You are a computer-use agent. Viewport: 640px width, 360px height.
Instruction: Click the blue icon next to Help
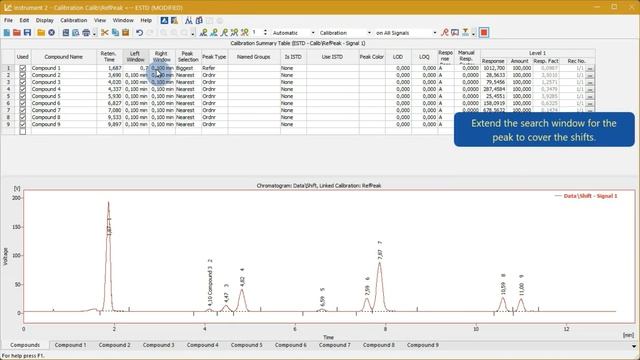(x=164, y=20)
